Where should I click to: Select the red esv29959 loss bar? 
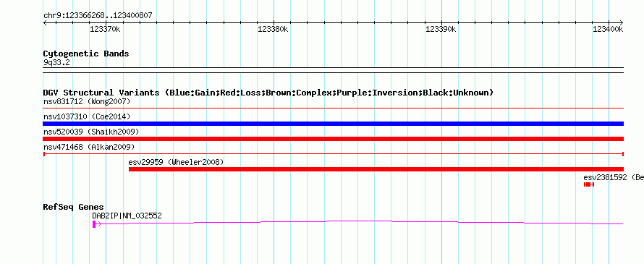[376, 169]
